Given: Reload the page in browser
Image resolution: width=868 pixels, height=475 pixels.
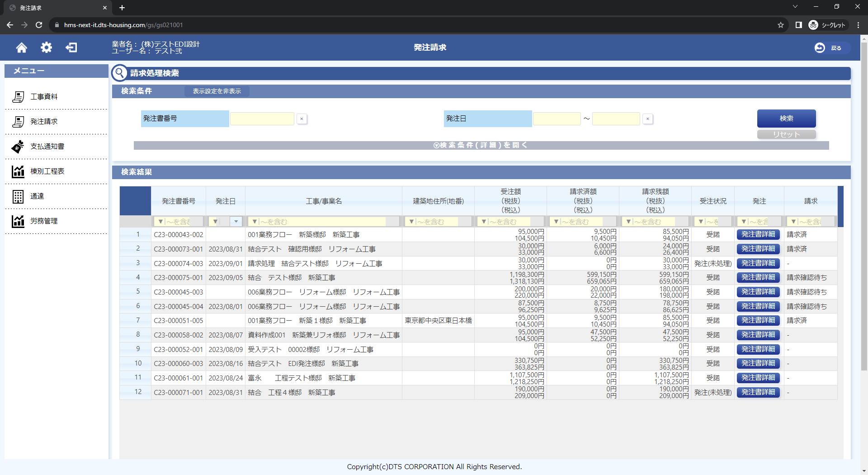Looking at the screenshot, I should point(39,25).
